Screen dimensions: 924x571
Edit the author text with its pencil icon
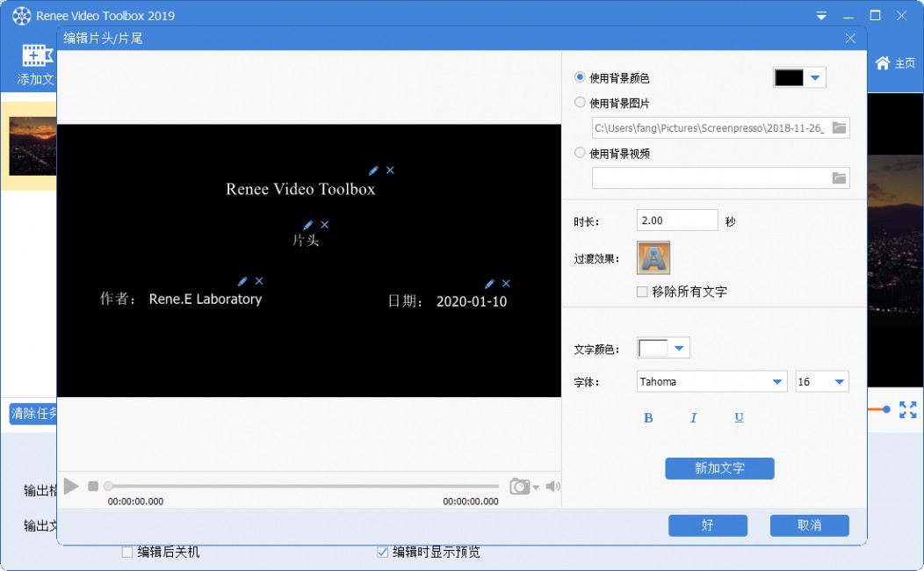pyautogui.click(x=242, y=281)
